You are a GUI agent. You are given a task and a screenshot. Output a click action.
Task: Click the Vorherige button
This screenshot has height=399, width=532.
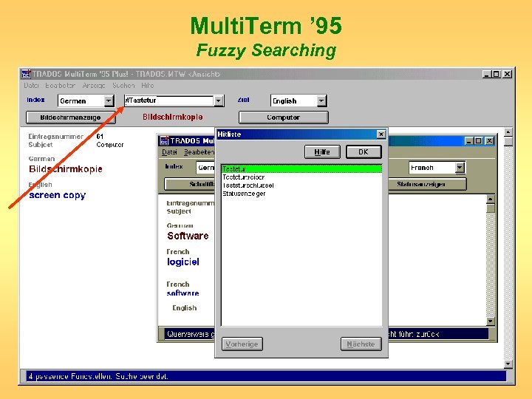[x=242, y=344]
